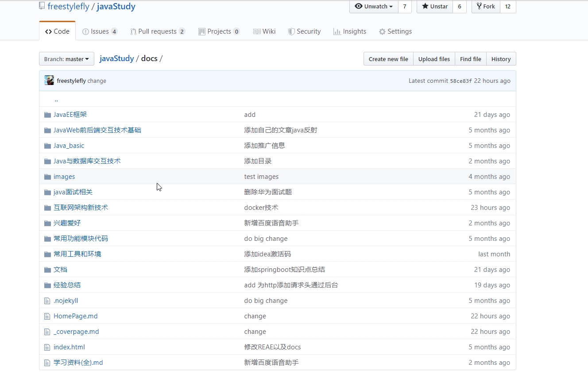Open the Insights tab
The width and height of the screenshot is (588, 383).
(x=350, y=31)
